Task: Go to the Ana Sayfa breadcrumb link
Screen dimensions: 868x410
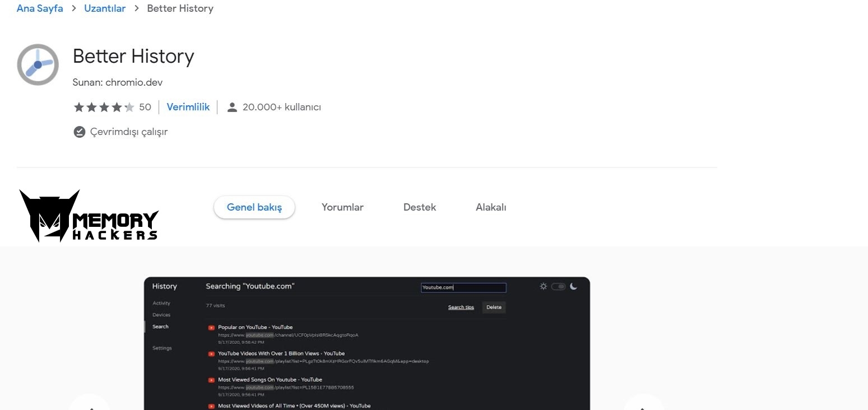Action: pos(40,8)
